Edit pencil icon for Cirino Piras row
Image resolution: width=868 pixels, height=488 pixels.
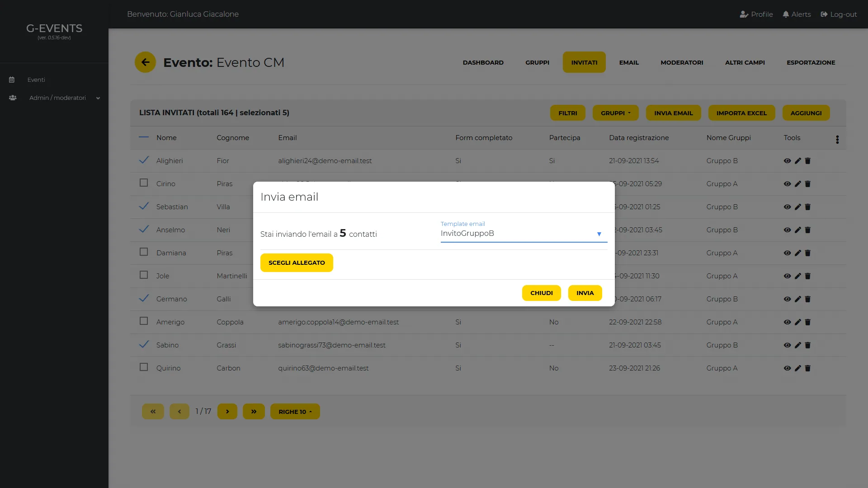[798, 184]
